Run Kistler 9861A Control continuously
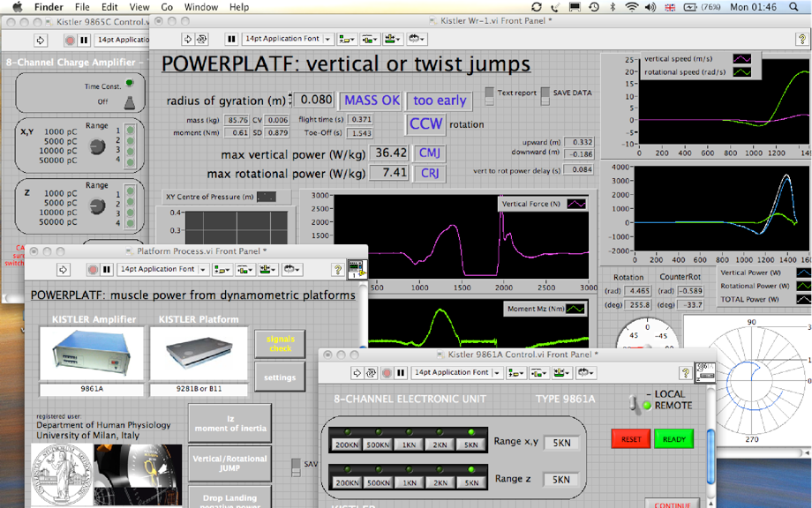 (x=372, y=373)
